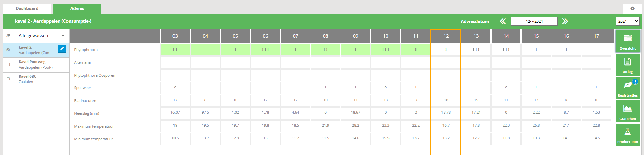This screenshot has height=155, width=644.
Task: Open the Product info flask icon
Action: tap(627, 135)
